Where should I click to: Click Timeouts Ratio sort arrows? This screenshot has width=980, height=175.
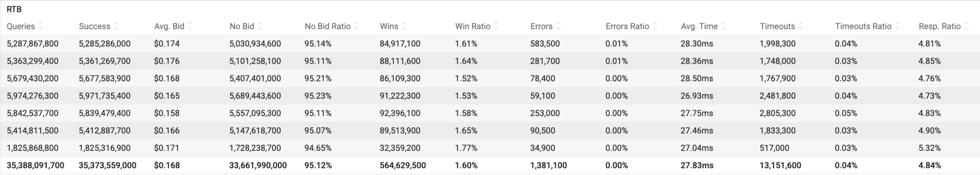pyautogui.click(x=898, y=26)
